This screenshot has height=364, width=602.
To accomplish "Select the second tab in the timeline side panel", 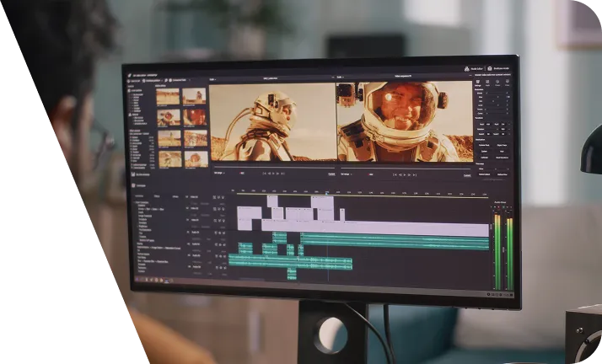I will coord(157,196).
